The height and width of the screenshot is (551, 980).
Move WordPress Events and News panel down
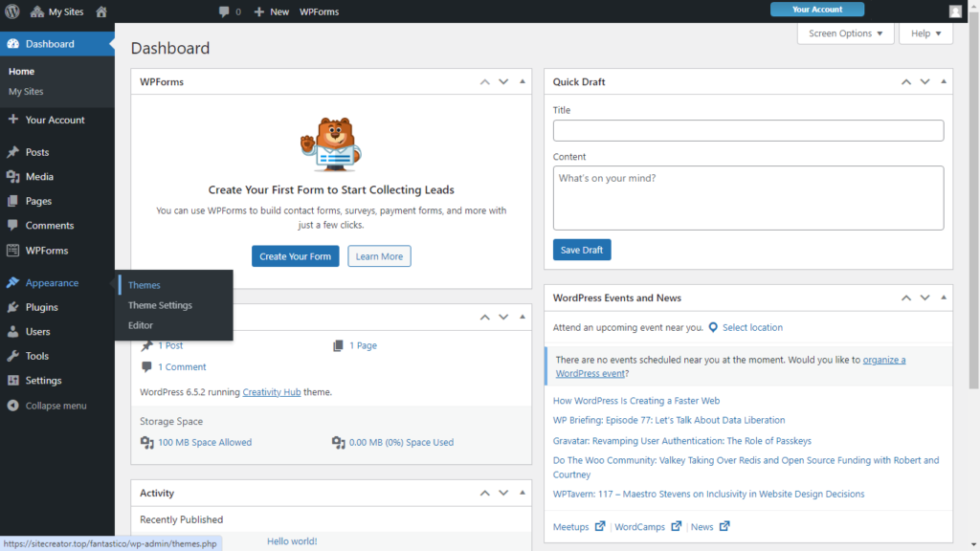[924, 298]
